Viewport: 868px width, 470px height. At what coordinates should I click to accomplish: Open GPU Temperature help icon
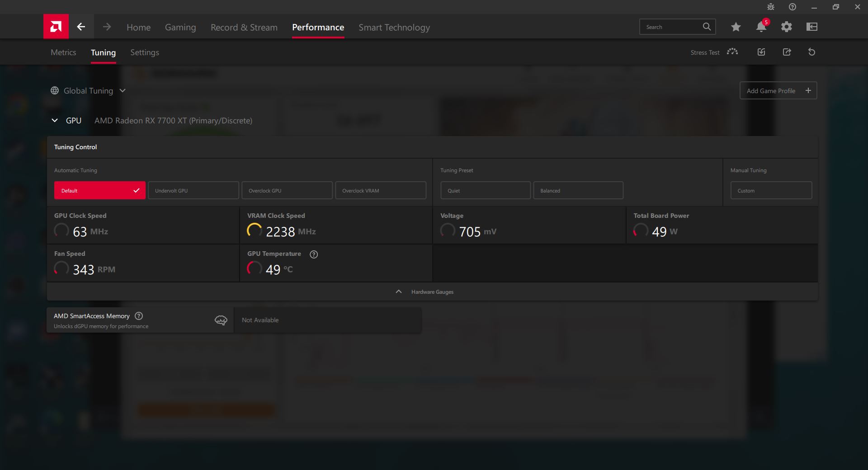pyautogui.click(x=314, y=254)
